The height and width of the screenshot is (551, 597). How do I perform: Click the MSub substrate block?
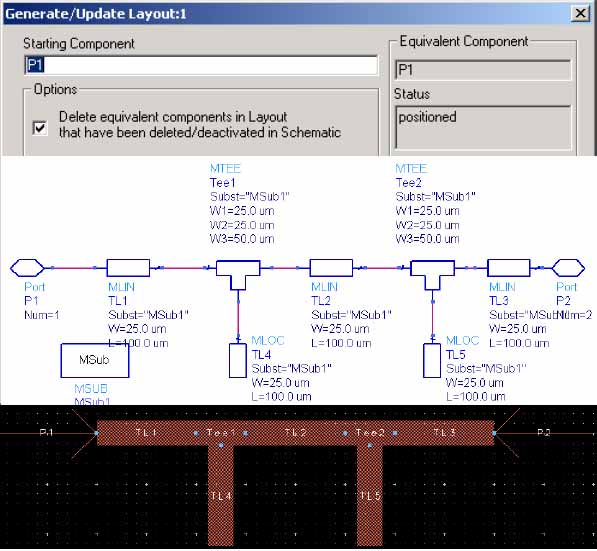95,361
